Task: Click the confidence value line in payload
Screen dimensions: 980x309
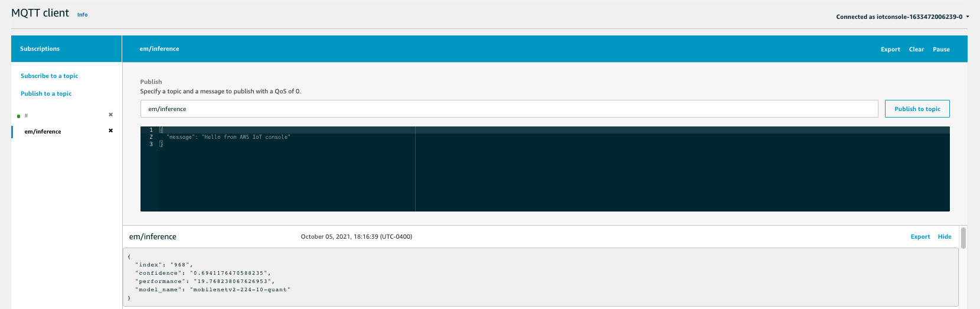Action: coord(203,273)
